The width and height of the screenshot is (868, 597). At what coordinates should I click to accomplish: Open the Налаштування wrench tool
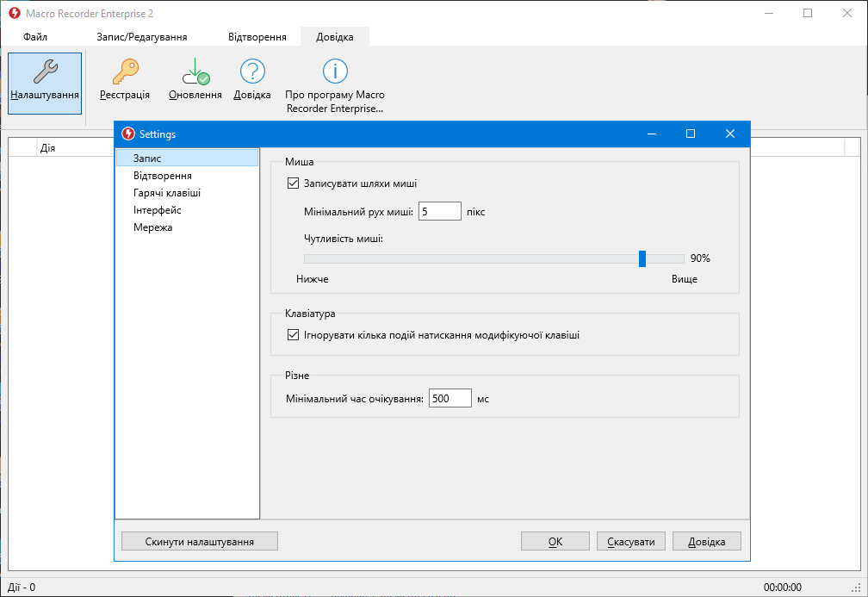pos(45,83)
